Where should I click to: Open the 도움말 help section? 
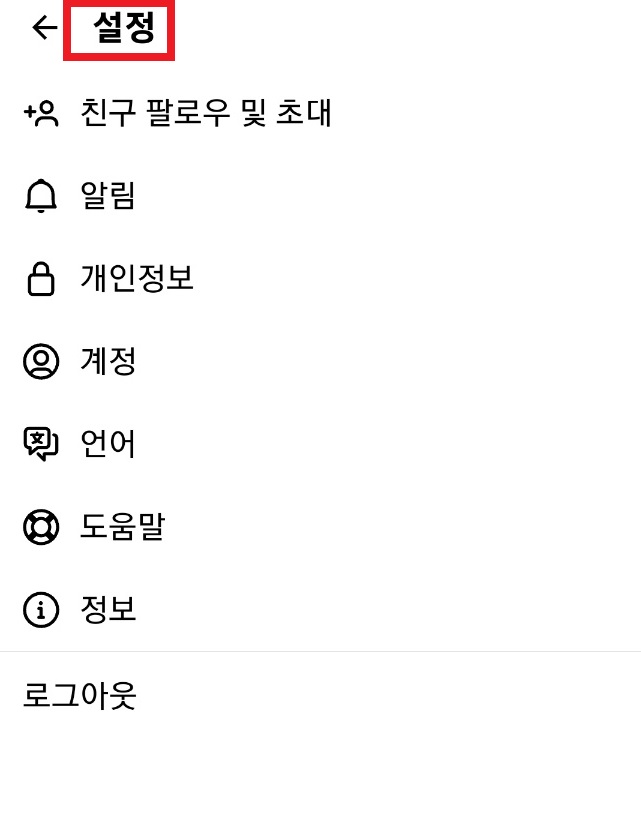121,527
